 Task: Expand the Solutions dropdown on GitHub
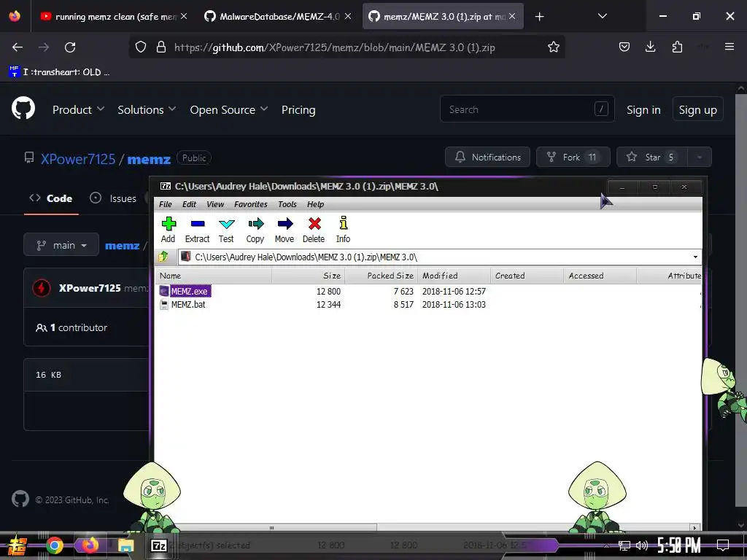(x=147, y=109)
